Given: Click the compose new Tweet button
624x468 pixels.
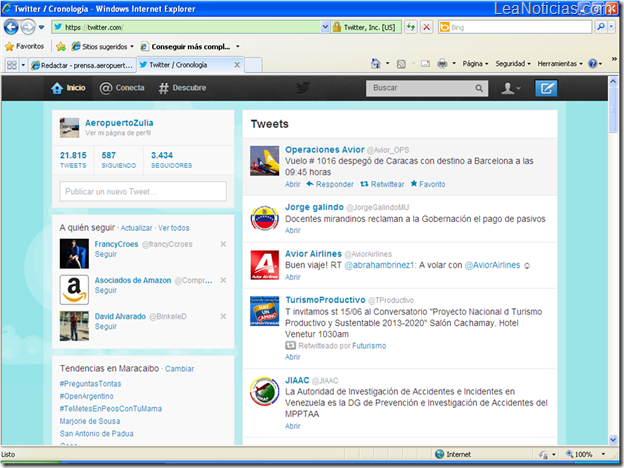Looking at the screenshot, I should (546, 88).
